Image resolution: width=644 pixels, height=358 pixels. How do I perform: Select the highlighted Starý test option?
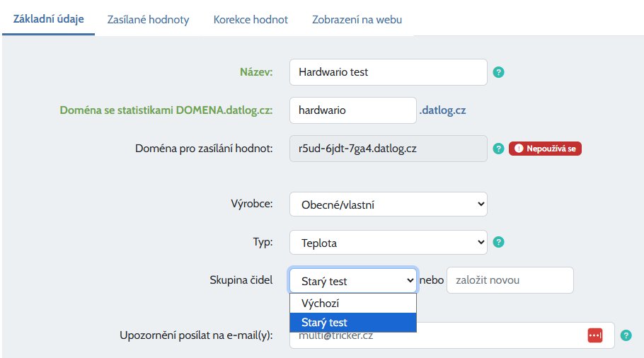(x=353, y=323)
